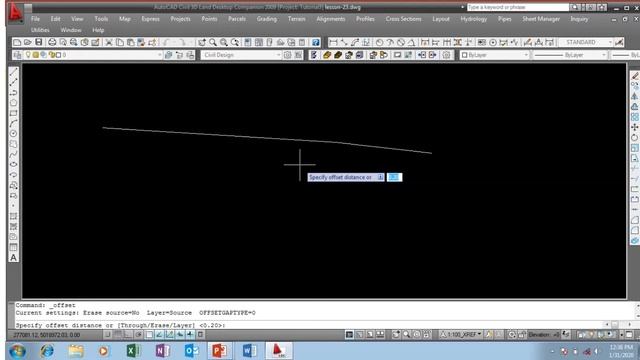Image resolution: width=640 pixels, height=360 pixels.
Task: Open the Layer Properties Manager icon
Action: click(x=17, y=55)
